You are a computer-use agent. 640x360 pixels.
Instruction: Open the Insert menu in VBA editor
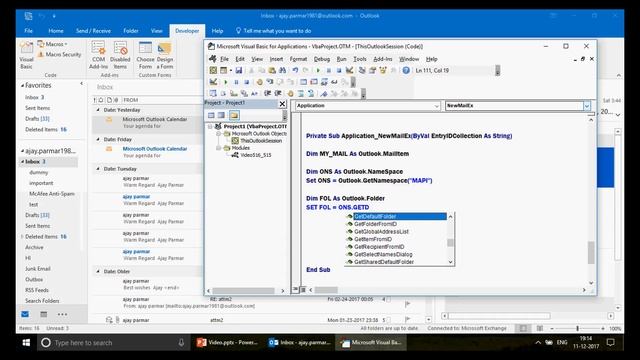[x=276, y=59]
